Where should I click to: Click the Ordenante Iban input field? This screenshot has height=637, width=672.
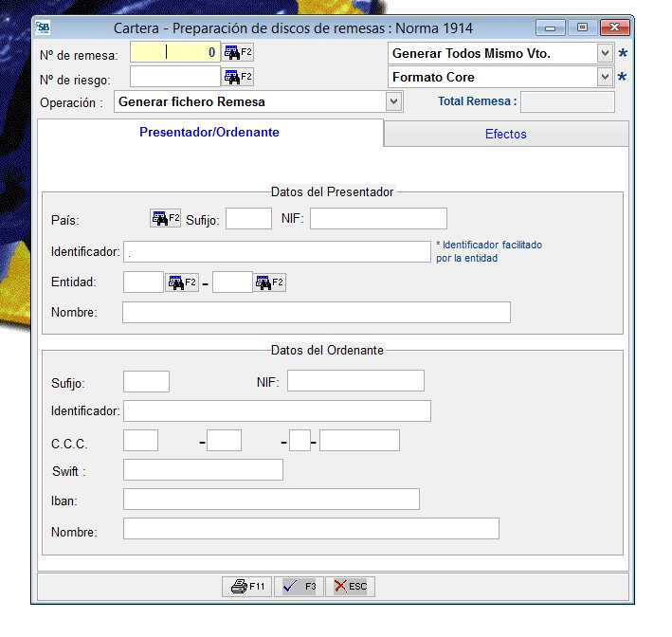pyautogui.click(x=271, y=500)
